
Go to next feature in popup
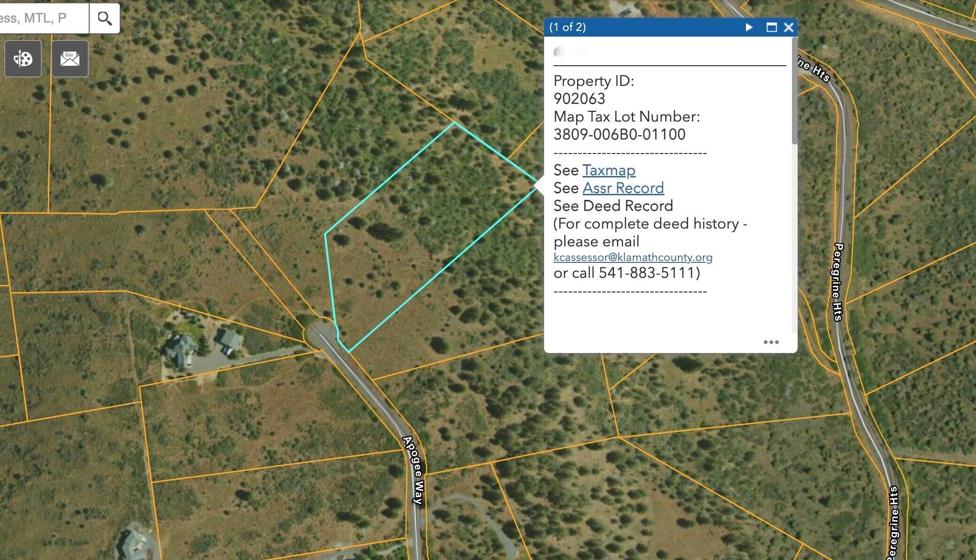(749, 27)
